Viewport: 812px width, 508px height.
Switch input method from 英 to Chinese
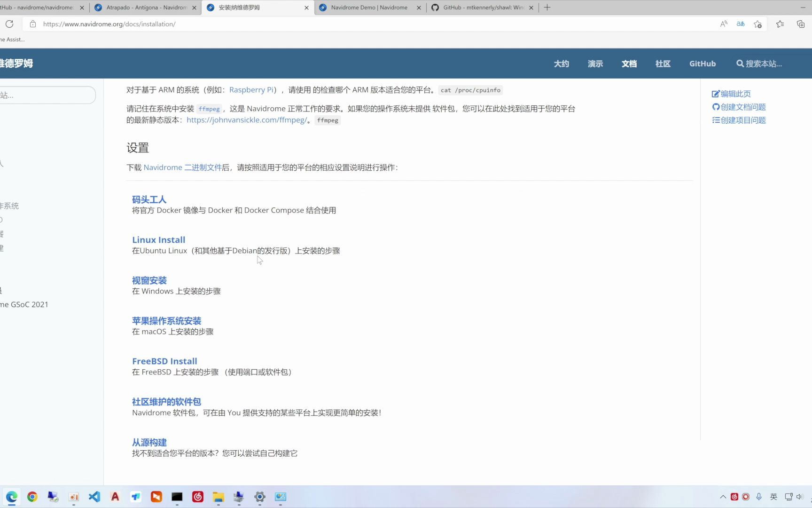(773, 497)
